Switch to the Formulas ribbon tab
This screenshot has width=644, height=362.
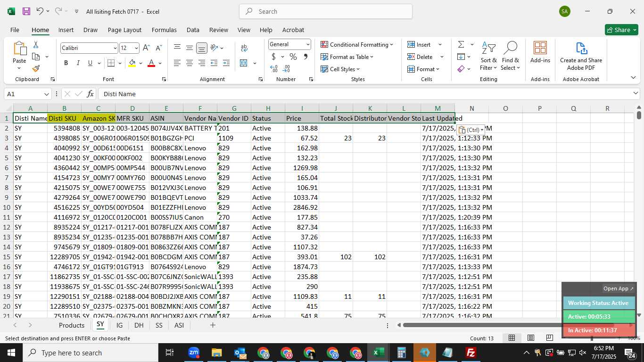tap(164, 30)
